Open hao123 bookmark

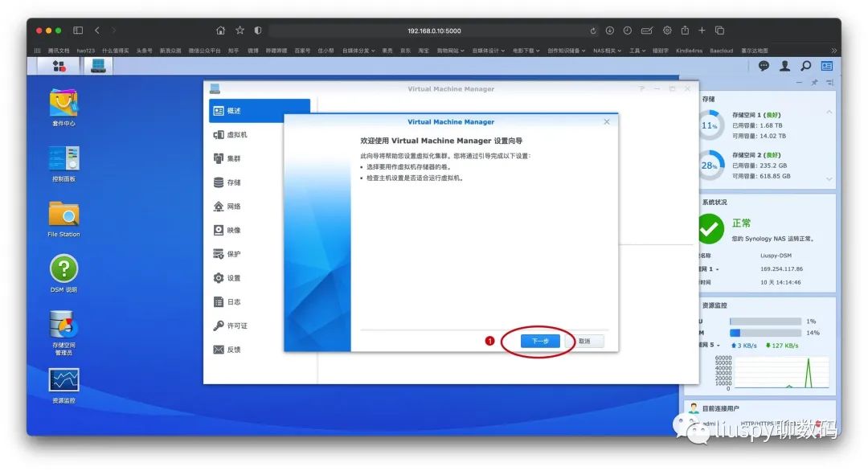point(86,51)
